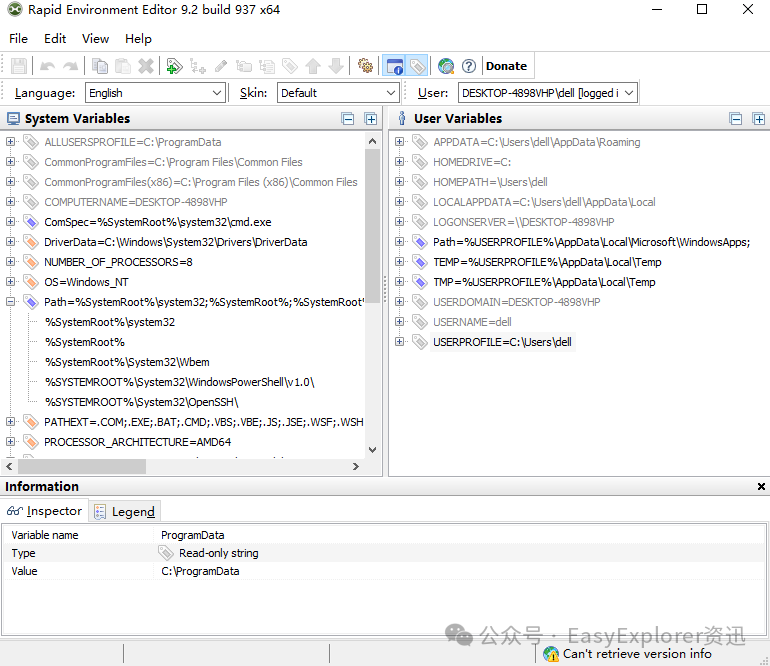Toggle the Information panel toolbar button
Image resolution: width=770 pixels, height=666 pixels.
pos(394,66)
